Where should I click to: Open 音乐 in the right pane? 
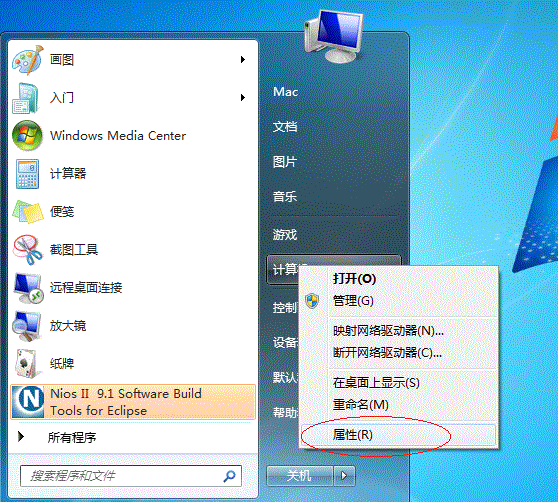pos(285,196)
